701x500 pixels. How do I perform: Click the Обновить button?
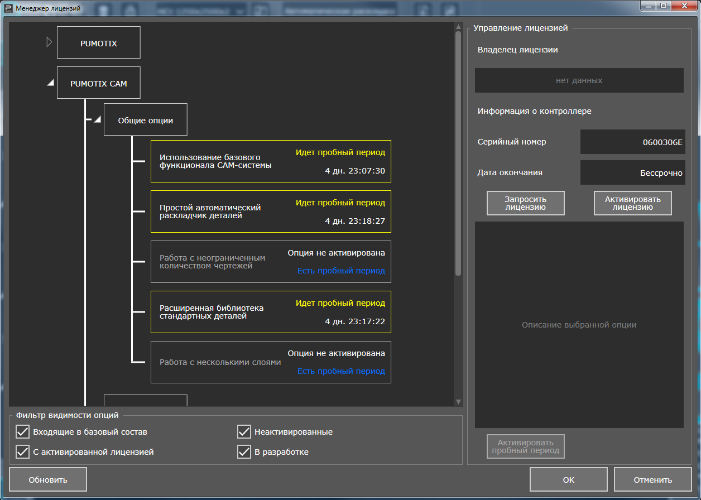48,480
